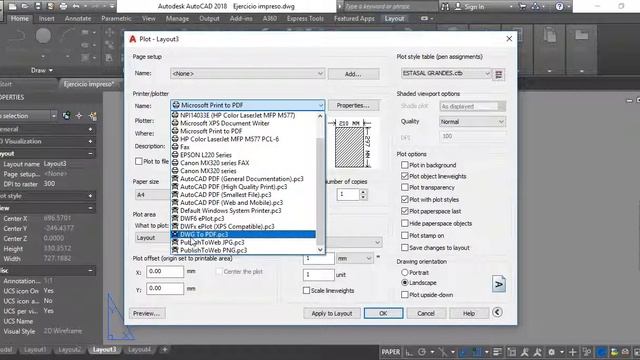Enable Plot stamp on checkbox

point(404,236)
